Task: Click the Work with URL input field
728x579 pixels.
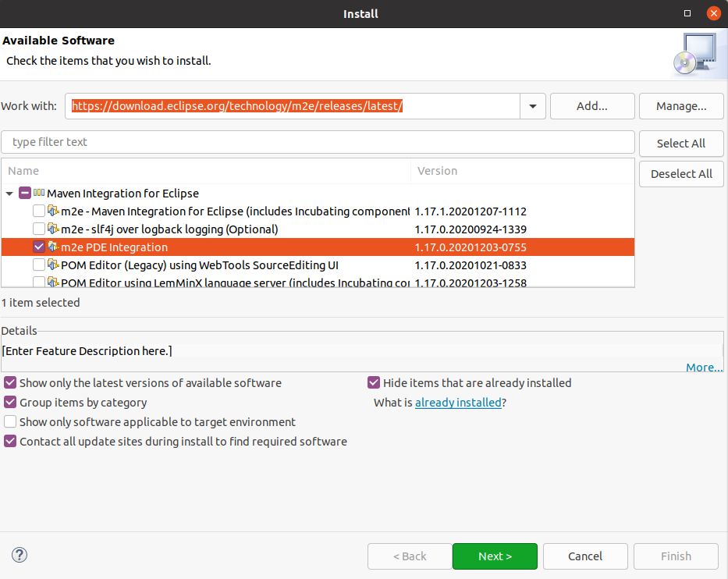Action: [x=293, y=106]
